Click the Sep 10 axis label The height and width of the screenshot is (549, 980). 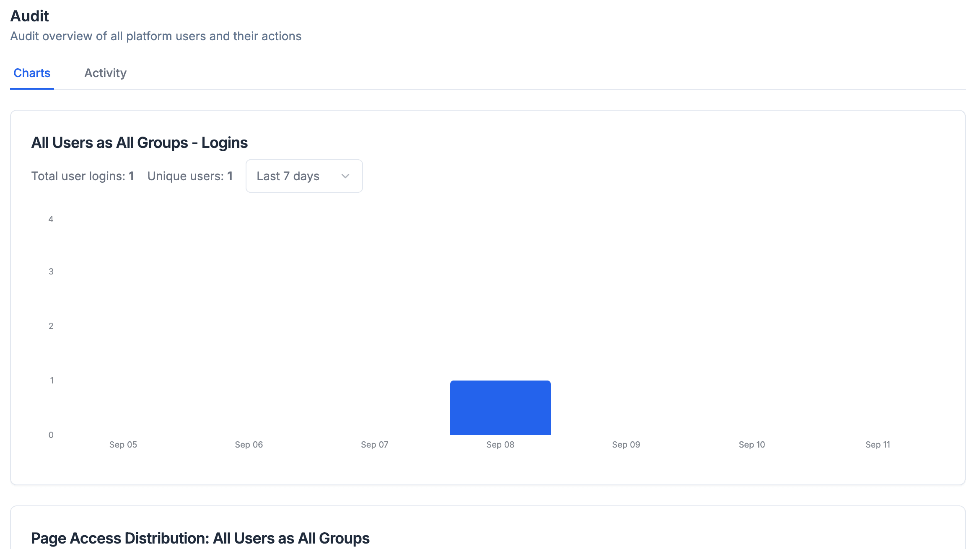point(752,445)
